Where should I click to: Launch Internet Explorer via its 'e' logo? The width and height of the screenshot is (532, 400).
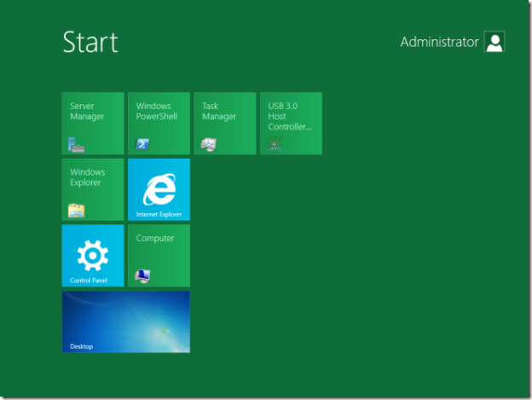(x=159, y=188)
